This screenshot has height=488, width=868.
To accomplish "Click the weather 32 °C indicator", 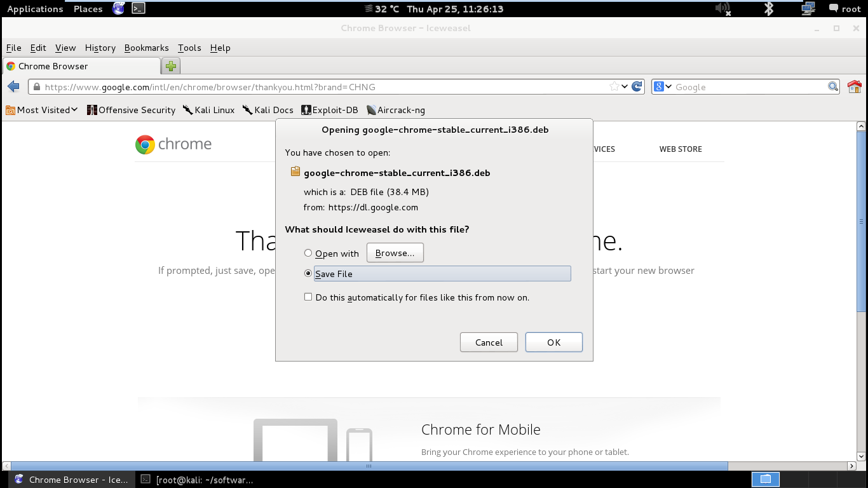I will (x=383, y=9).
